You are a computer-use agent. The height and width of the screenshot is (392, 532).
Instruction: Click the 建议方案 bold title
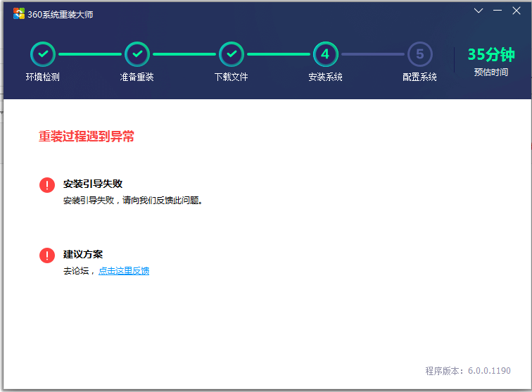pyautogui.click(x=83, y=254)
